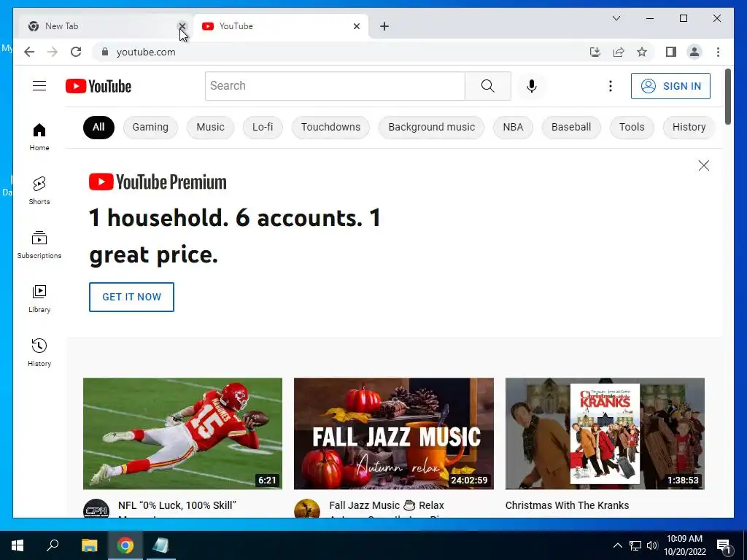Open YouTube settings three-dot menu
The image size is (747, 560).
[x=611, y=86]
